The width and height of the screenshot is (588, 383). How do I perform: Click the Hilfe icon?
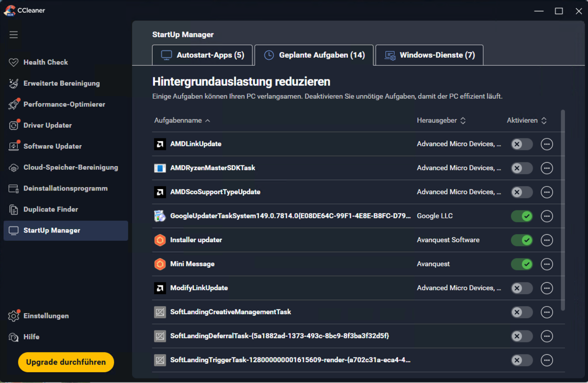pyautogui.click(x=14, y=337)
